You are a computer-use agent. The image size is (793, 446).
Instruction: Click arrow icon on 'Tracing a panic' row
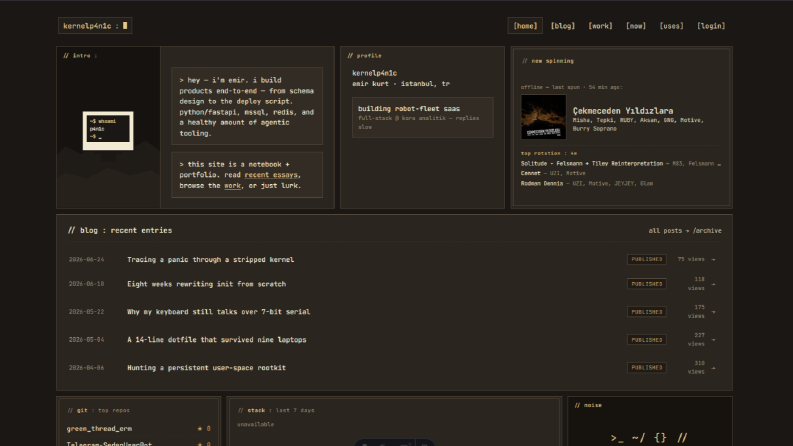(714, 259)
